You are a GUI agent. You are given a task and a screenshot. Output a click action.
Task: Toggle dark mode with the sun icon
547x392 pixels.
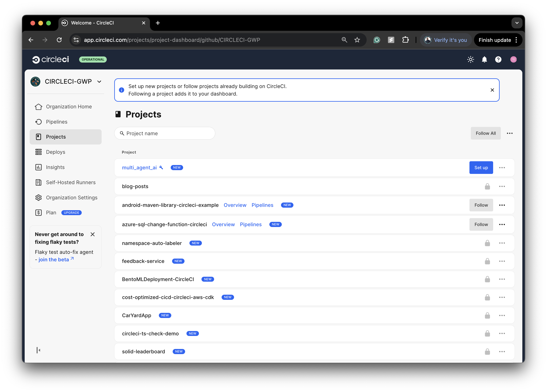(x=470, y=59)
